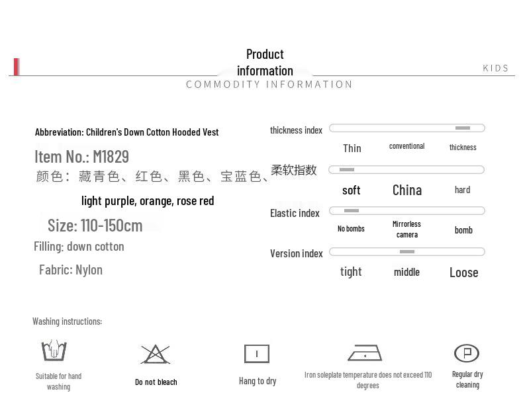The image size is (523, 420).
Task: Click the hang to dry square icon
Action: tap(257, 354)
